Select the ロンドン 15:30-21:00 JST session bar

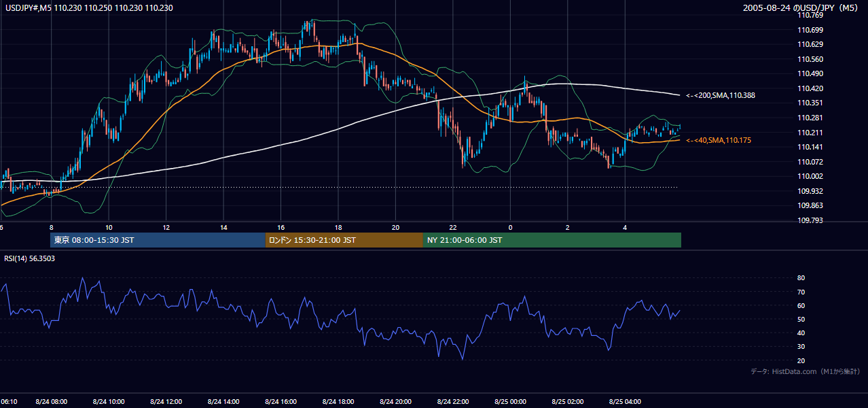coord(344,240)
